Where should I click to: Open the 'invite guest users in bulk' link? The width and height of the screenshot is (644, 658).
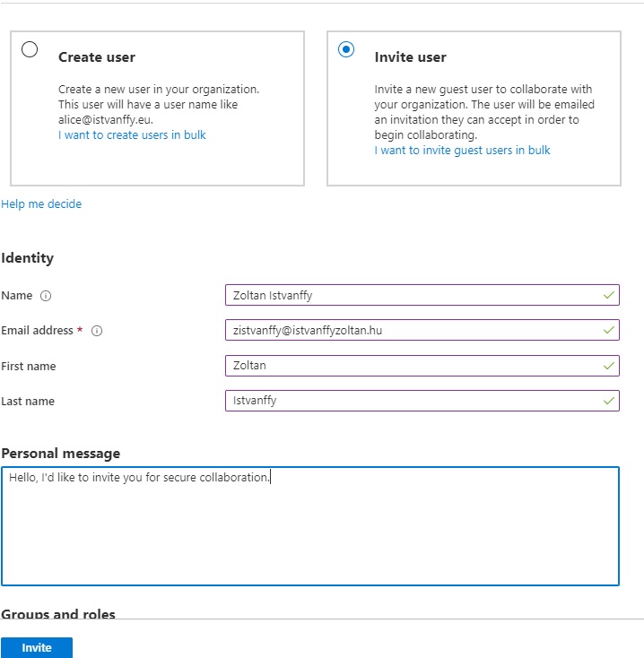462,151
